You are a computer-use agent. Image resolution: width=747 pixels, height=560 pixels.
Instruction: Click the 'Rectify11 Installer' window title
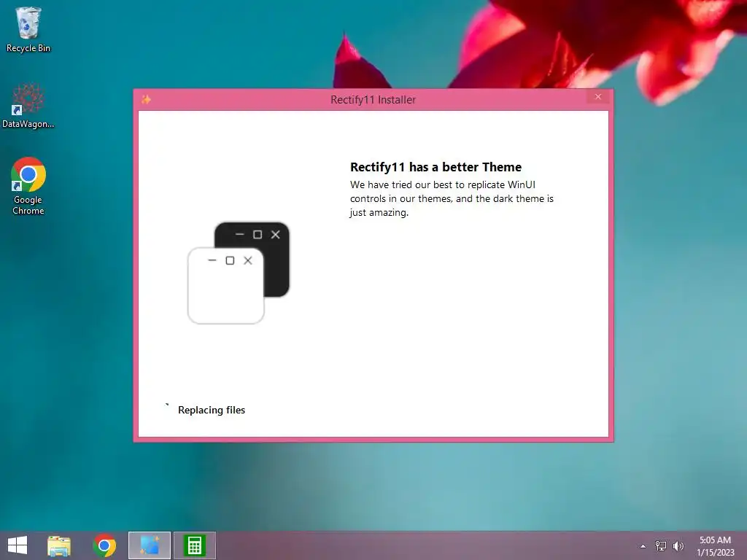[373, 99]
